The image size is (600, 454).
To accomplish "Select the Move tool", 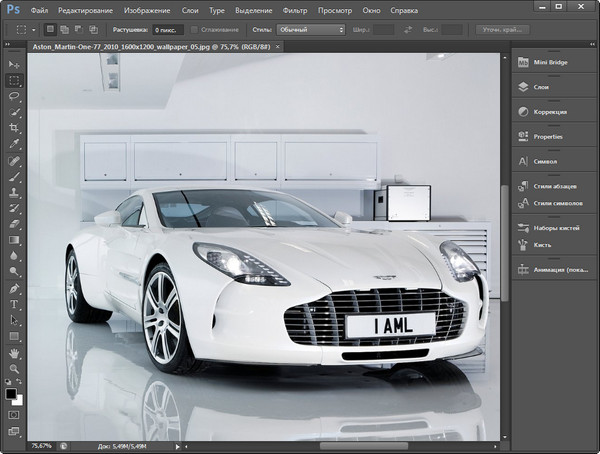I will 14,64.
